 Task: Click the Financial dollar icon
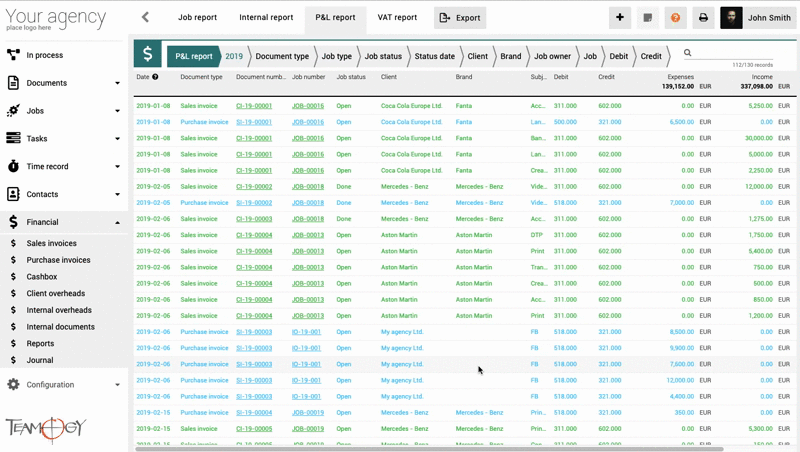point(13,222)
